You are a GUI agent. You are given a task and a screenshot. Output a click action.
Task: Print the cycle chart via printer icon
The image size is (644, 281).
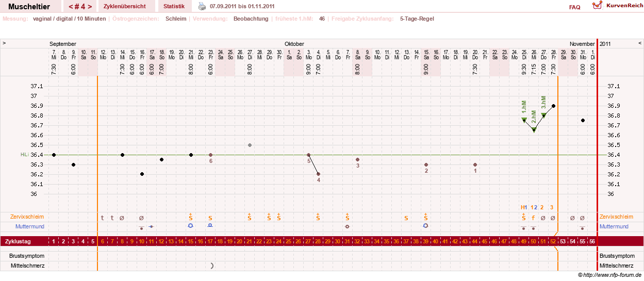pos(202,7)
